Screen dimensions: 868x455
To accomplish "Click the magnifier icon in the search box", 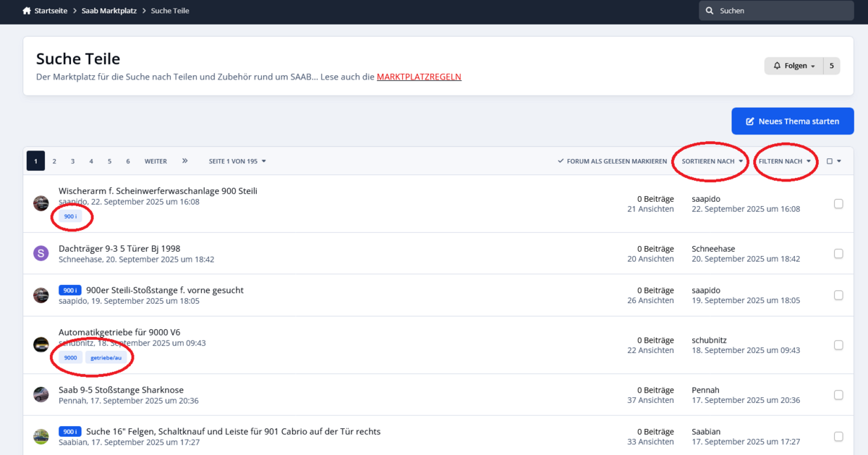I will coord(710,11).
